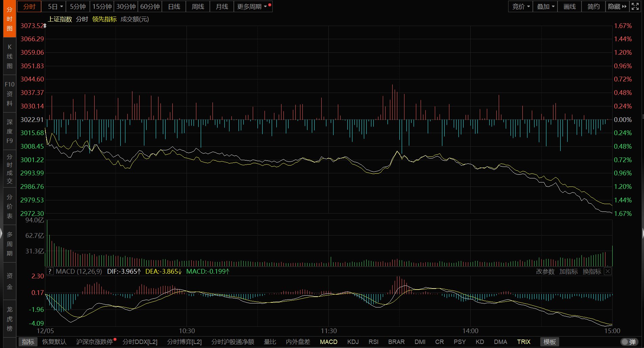644x348 pixels.
Task: Open 资金 in left sidebar
Action: coord(9,281)
